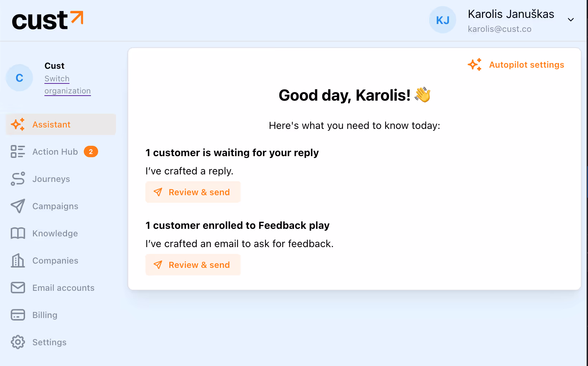Expand the user account dropdown chevron
The width and height of the screenshot is (588, 366).
tap(571, 20)
